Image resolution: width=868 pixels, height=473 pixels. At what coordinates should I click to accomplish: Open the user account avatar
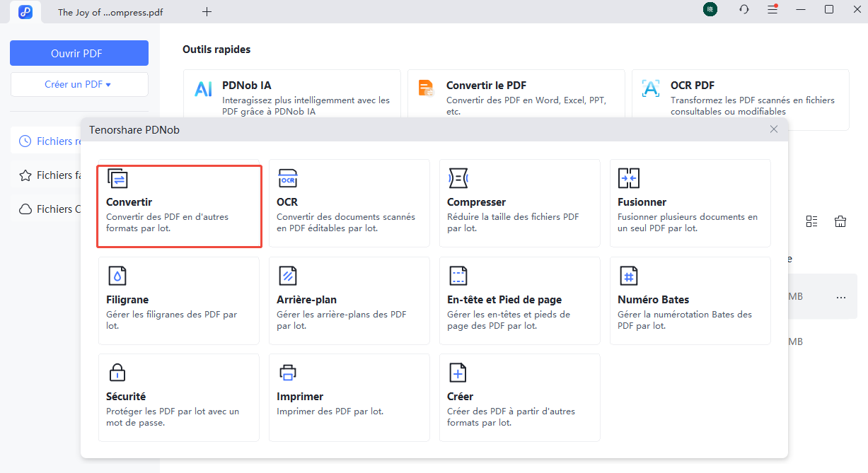pyautogui.click(x=710, y=10)
